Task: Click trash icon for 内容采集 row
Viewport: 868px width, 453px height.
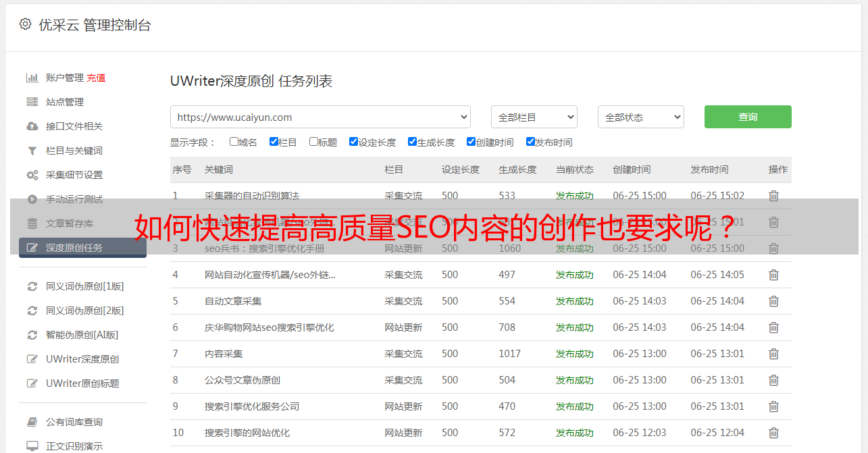Action: pos(773,354)
